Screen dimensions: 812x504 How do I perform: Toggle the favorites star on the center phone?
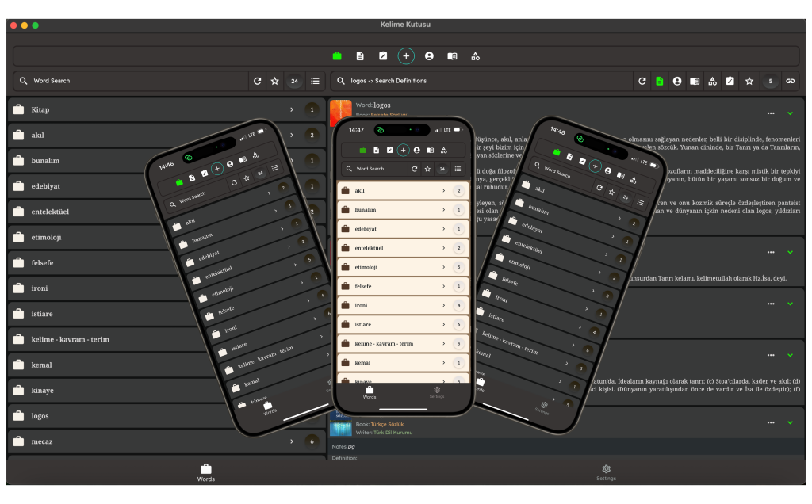click(x=427, y=169)
